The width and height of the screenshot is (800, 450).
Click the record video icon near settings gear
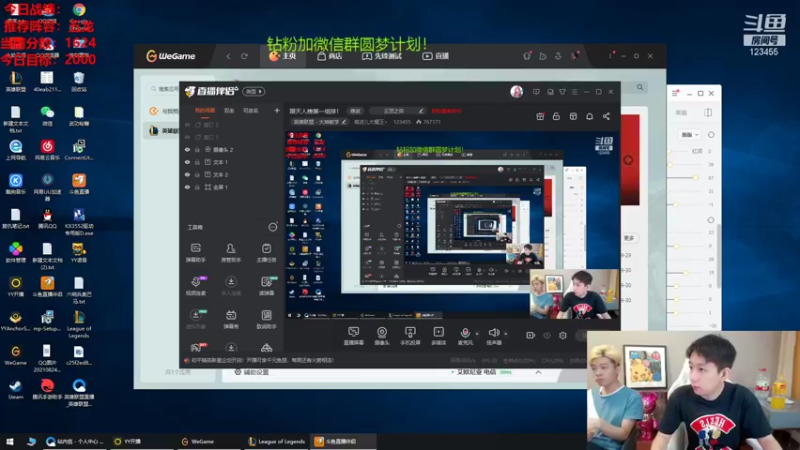(531, 335)
